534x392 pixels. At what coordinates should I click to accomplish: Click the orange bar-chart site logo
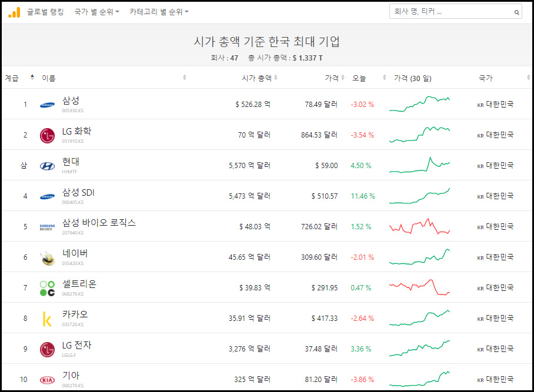click(x=14, y=12)
